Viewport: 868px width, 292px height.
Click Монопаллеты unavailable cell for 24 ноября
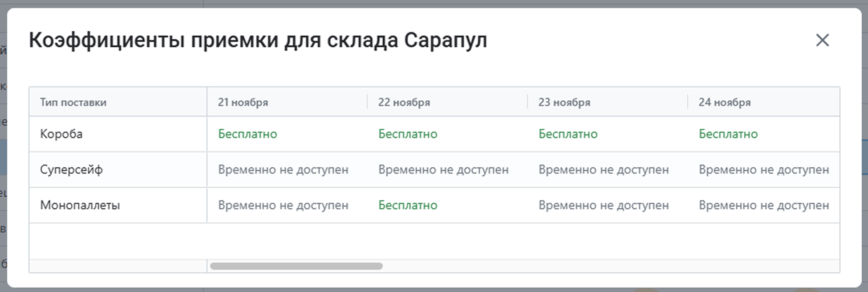pos(764,205)
